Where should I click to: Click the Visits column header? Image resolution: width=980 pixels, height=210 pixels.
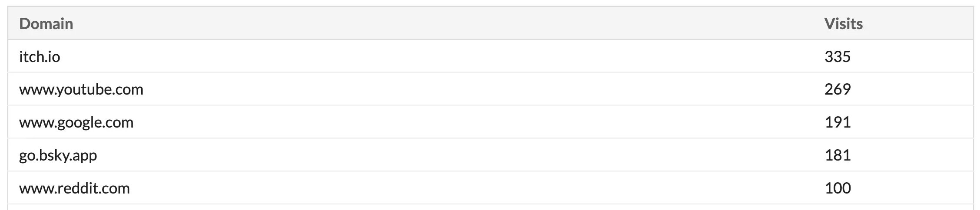point(843,23)
